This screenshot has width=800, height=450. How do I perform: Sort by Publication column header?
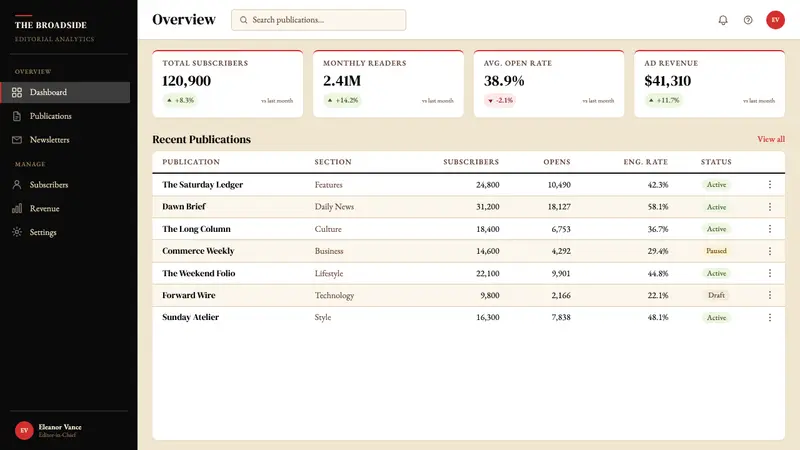click(191, 162)
